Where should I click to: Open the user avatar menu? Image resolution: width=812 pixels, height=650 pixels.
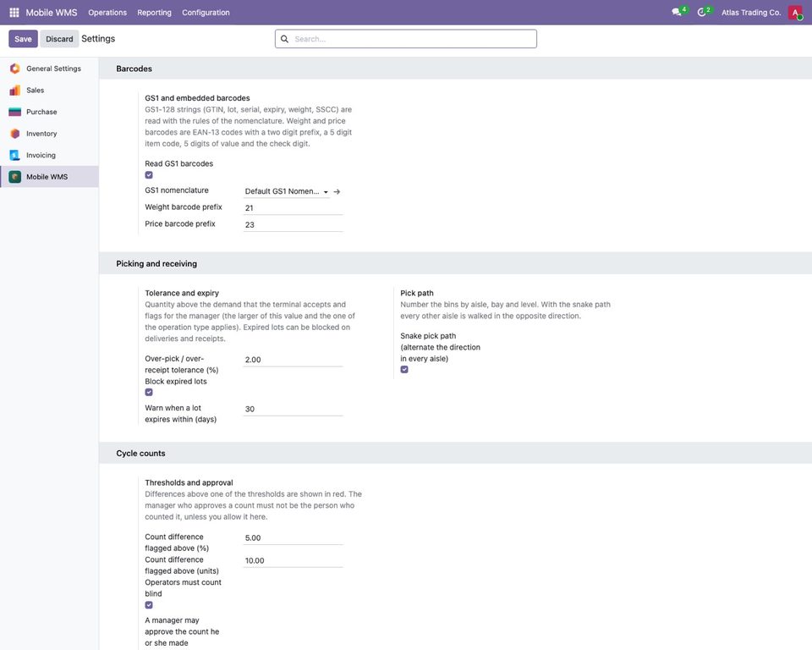pyautogui.click(x=795, y=13)
